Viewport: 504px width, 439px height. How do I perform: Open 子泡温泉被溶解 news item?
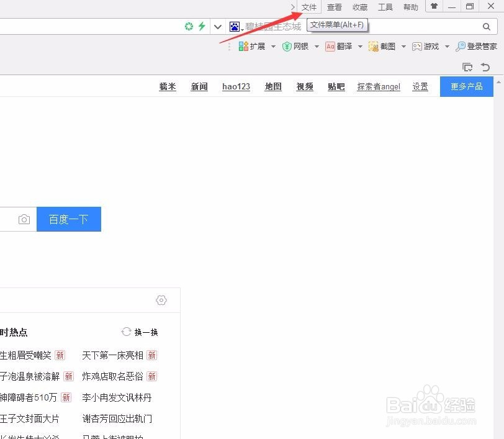[x=30, y=376]
